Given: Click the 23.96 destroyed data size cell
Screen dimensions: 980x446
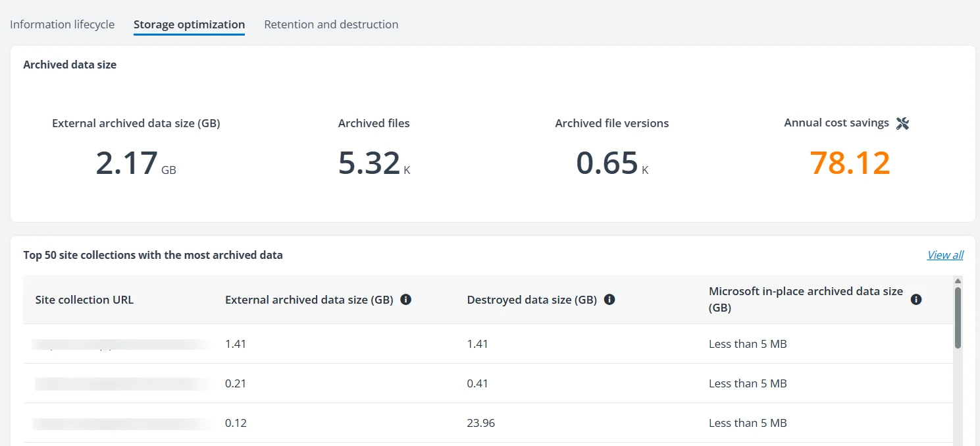Looking at the screenshot, I should [x=480, y=423].
